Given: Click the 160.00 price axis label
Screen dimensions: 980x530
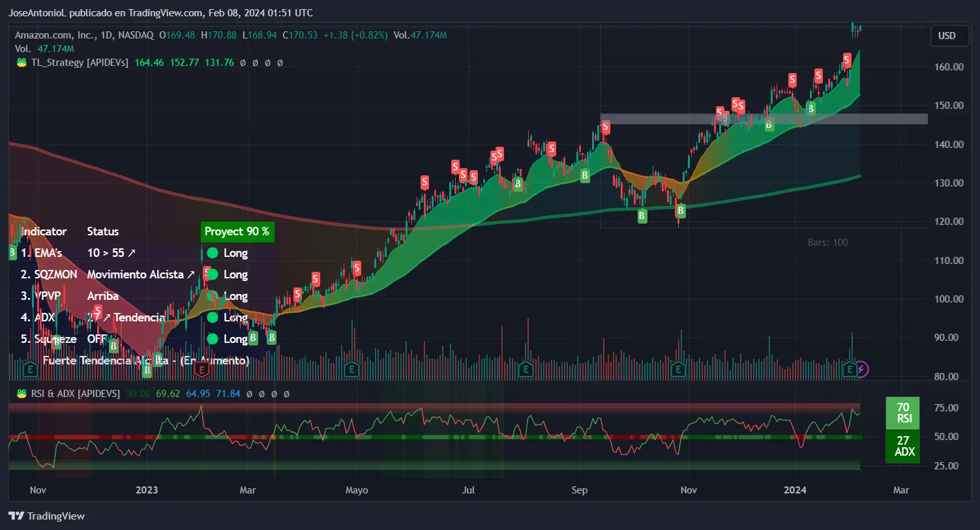Looking at the screenshot, I should click(x=949, y=66).
